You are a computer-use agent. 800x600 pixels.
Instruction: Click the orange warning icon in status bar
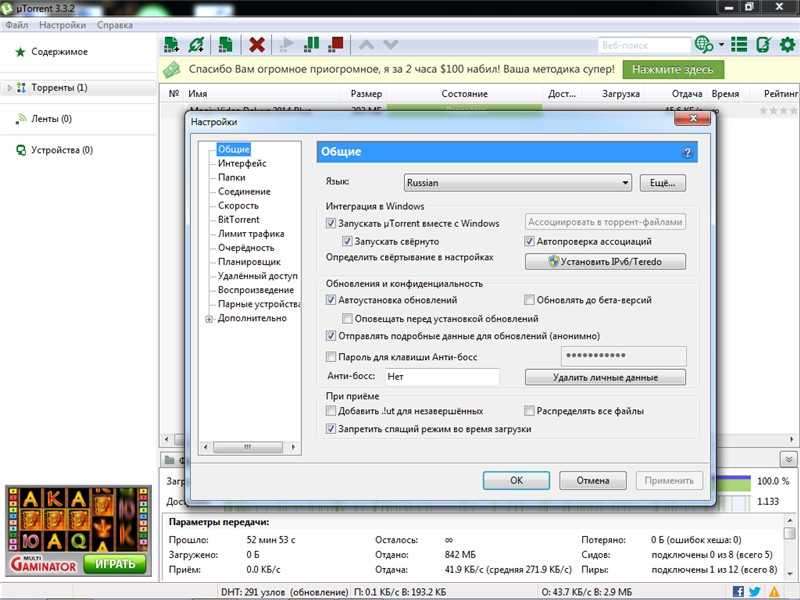pos(774,592)
